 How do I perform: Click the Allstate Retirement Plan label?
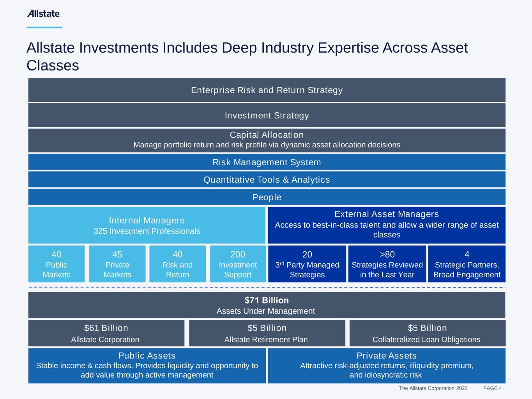click(266, 339)
